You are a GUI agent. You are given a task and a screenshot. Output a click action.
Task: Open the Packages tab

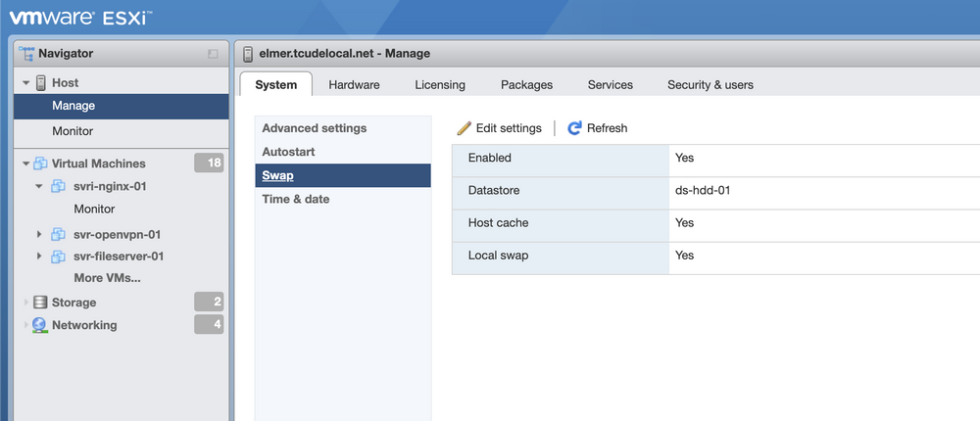[x=527, y=85]
